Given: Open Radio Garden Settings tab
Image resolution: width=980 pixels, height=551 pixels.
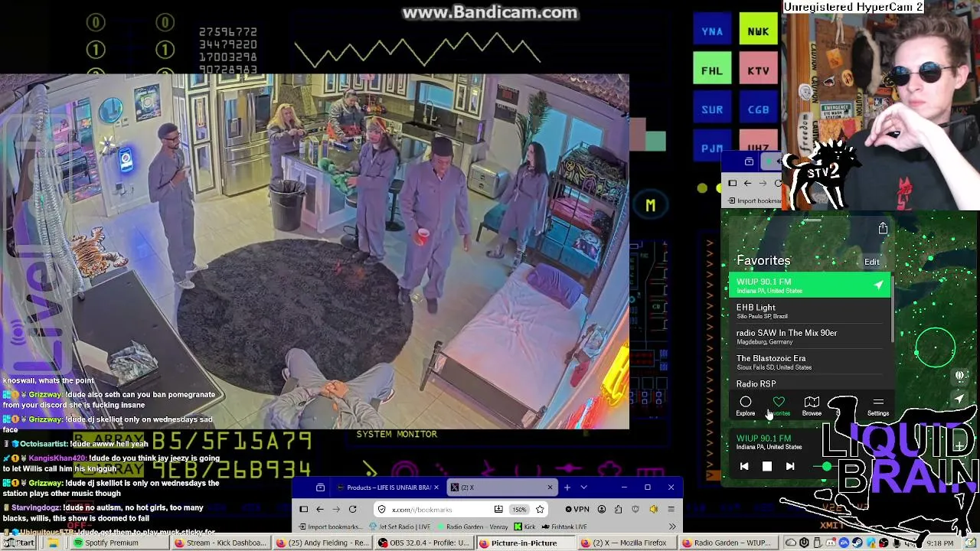Looking at the screenshot, I should pos(878,406).
